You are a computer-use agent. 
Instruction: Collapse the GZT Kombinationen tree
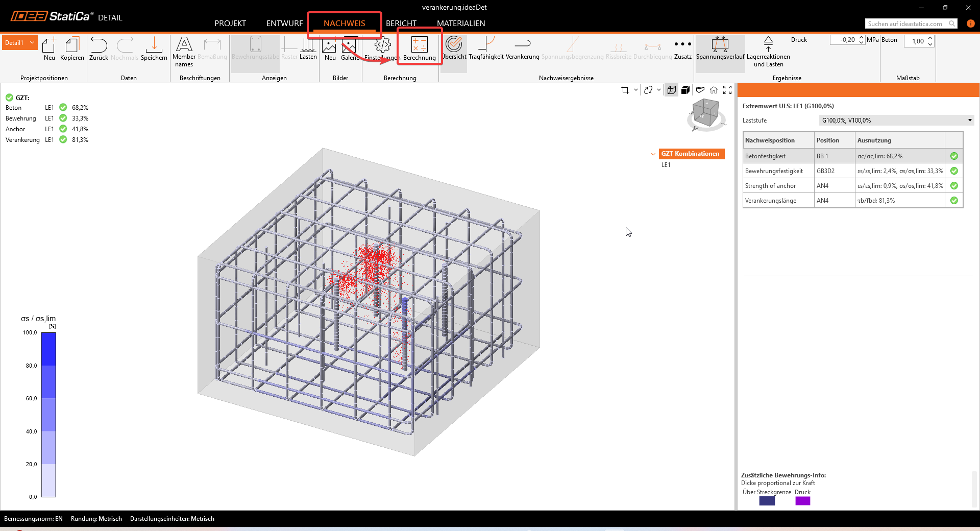pos(653,154)
